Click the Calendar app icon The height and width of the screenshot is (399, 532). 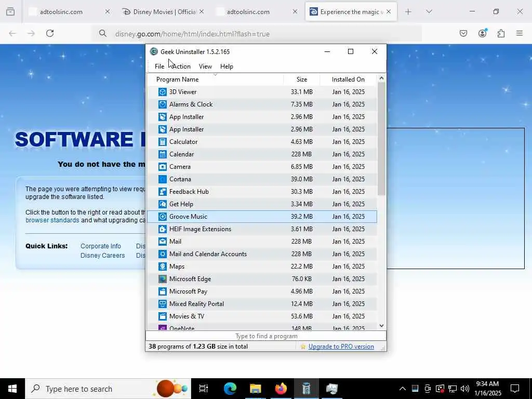click(163, 154)
